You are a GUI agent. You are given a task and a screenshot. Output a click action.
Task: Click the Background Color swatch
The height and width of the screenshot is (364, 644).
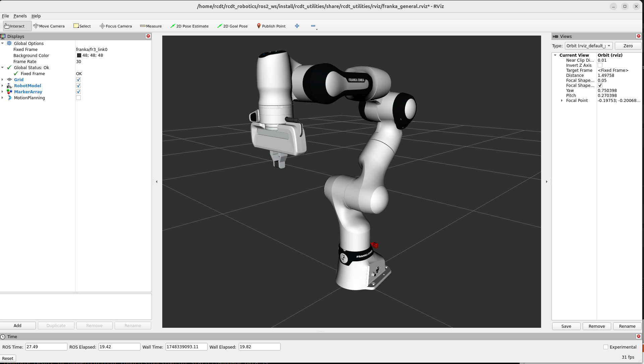click(79, 56)
